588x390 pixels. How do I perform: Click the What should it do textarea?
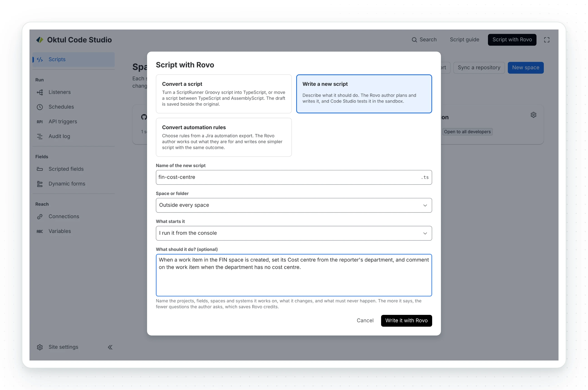tap(294, 275)
